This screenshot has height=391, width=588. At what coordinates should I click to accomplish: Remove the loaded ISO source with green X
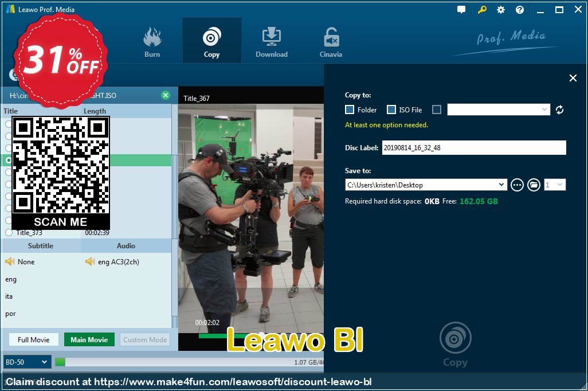(166, 95)
